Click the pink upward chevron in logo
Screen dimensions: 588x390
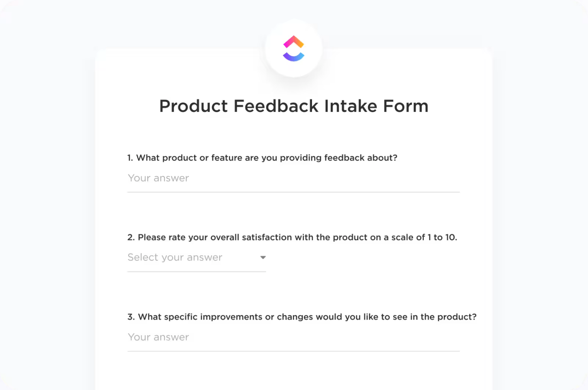pyautogui.click(x=294, y=41)
